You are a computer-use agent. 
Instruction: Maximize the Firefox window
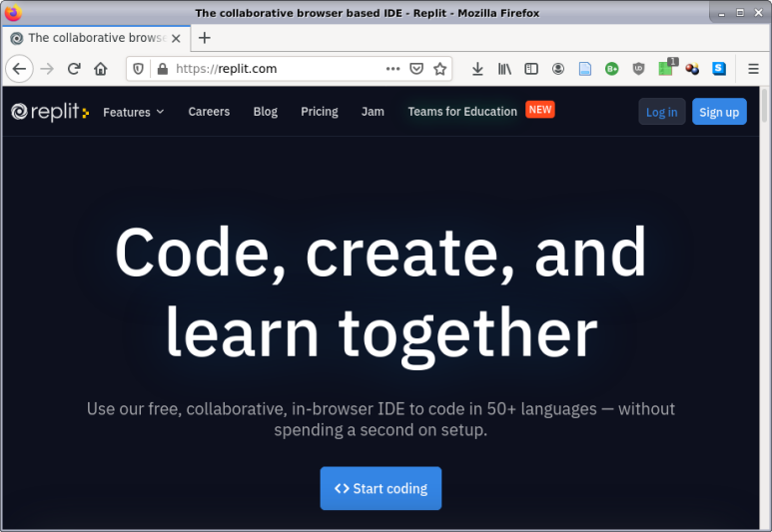(740, 13)
